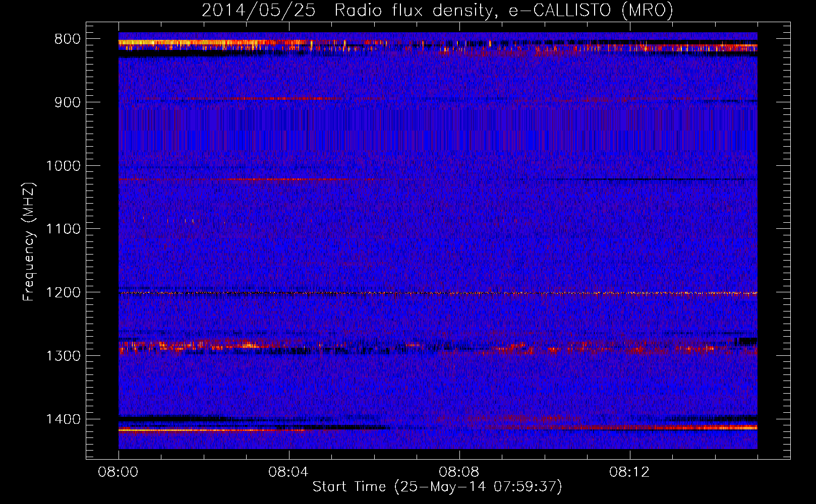This screenshot has height=504, width=816.
Task: Click the bright emission band near 1200 MHz
Action: tap(438, 293)
